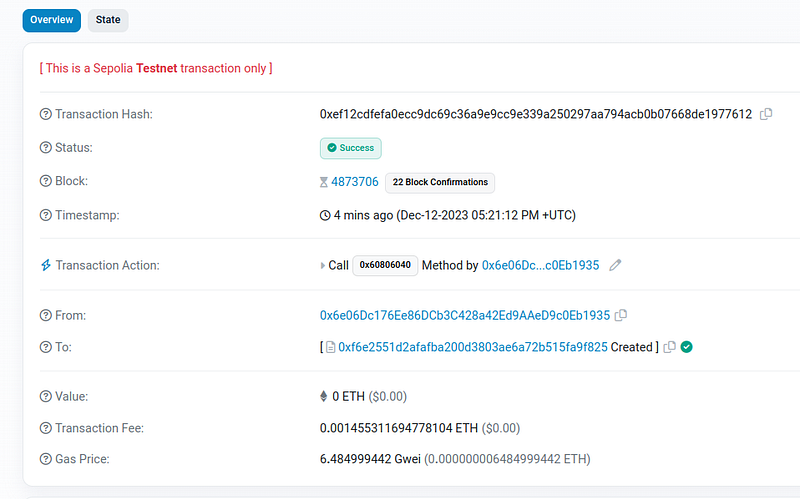
Task: Click help icon beside Block label
Action: point(46,181)
